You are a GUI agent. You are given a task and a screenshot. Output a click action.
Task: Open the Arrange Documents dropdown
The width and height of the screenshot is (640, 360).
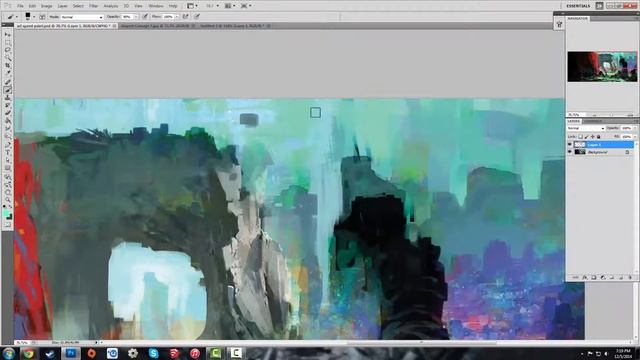pyautogui.click(x=230, y=6)
